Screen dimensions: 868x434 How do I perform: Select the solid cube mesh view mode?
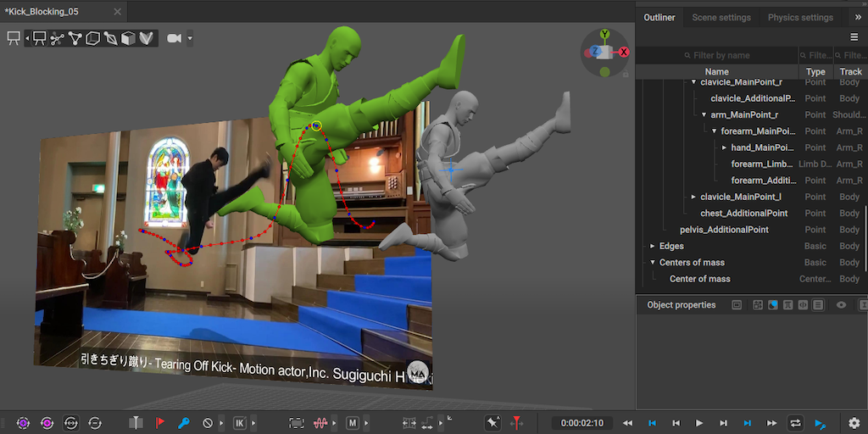pyautogui.click(x=128, y=38)
